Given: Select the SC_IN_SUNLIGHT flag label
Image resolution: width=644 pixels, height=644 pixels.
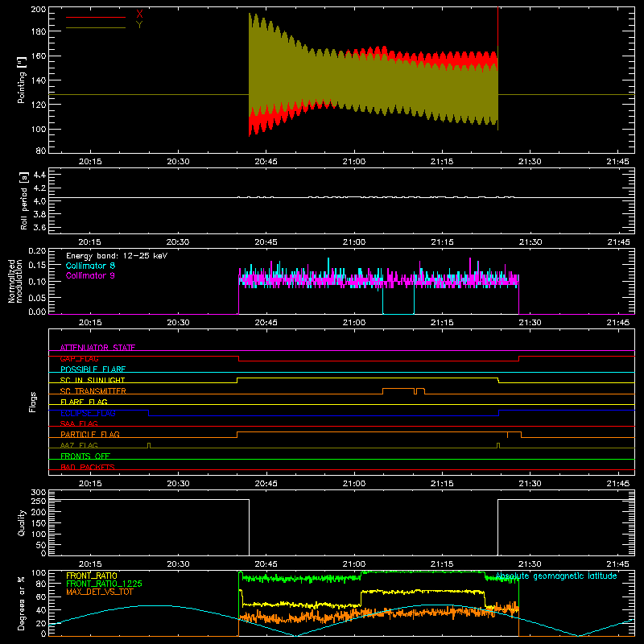Looking at the screenshot, I should click(93, 380).
